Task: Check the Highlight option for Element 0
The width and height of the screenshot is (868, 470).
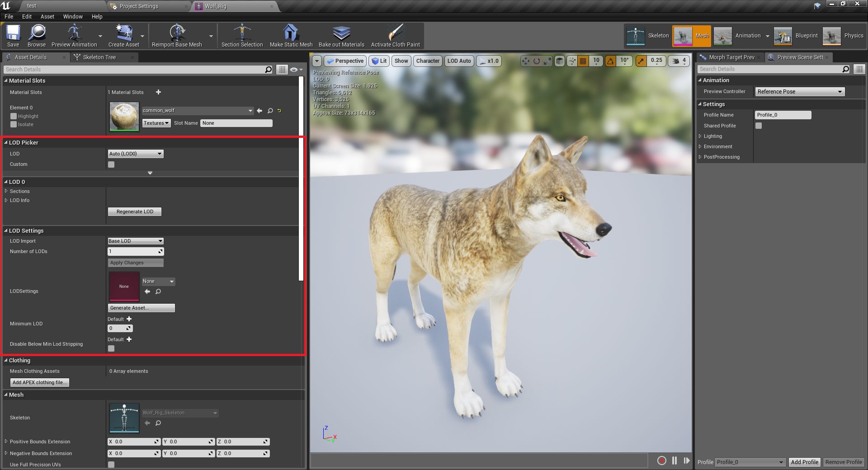Action: tap(14, 116)
